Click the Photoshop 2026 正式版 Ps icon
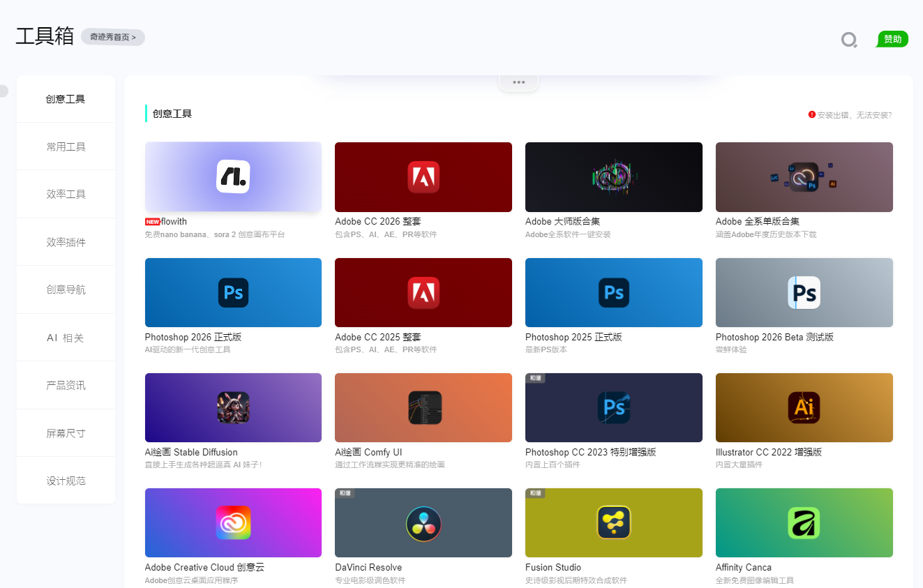This screenshot has height=588, width=923. pyautogui.click(x=233, y=292)
